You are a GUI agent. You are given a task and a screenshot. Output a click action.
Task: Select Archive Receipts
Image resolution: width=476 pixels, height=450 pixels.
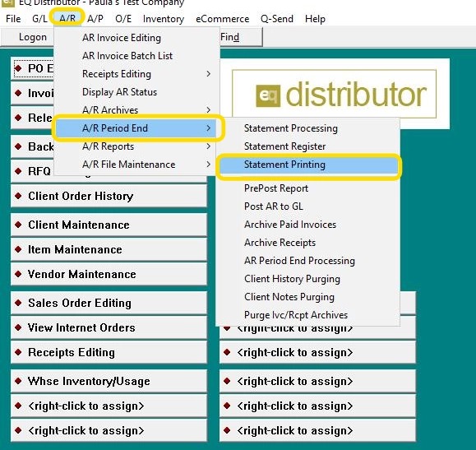tap(308, 243)
